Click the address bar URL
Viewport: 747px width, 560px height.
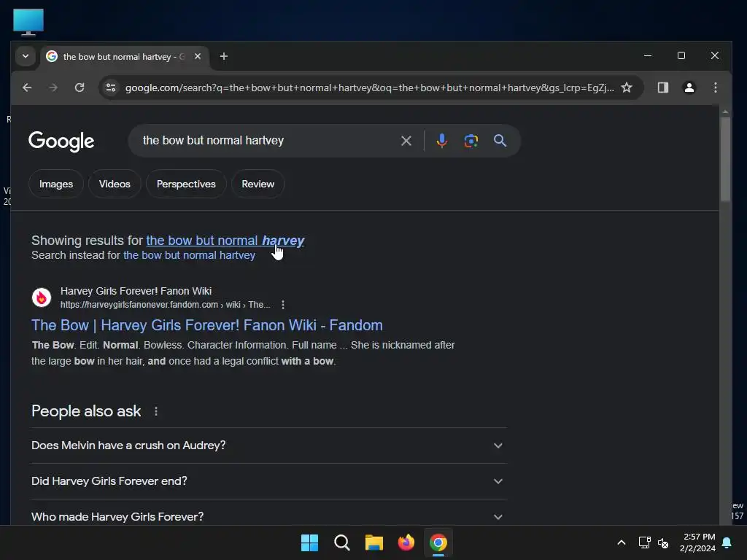click(x=369, y=87)
